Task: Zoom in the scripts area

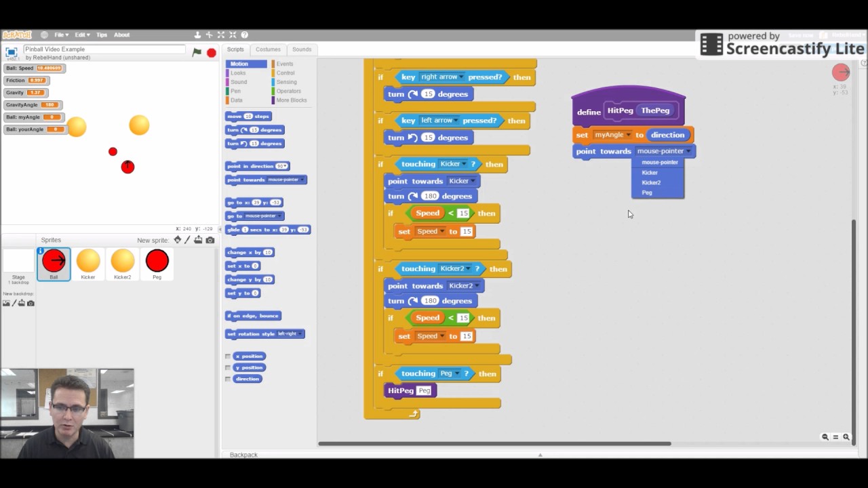Action: point(846,437)
